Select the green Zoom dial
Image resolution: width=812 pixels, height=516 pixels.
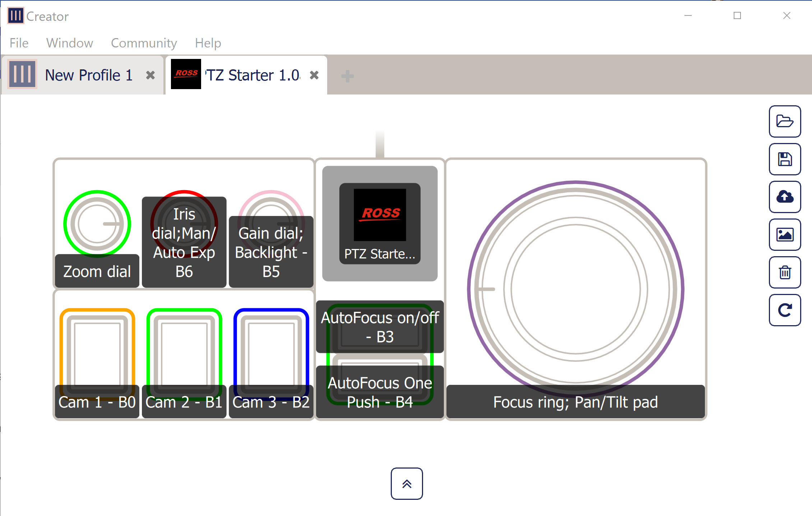click(x=97, y=224)
